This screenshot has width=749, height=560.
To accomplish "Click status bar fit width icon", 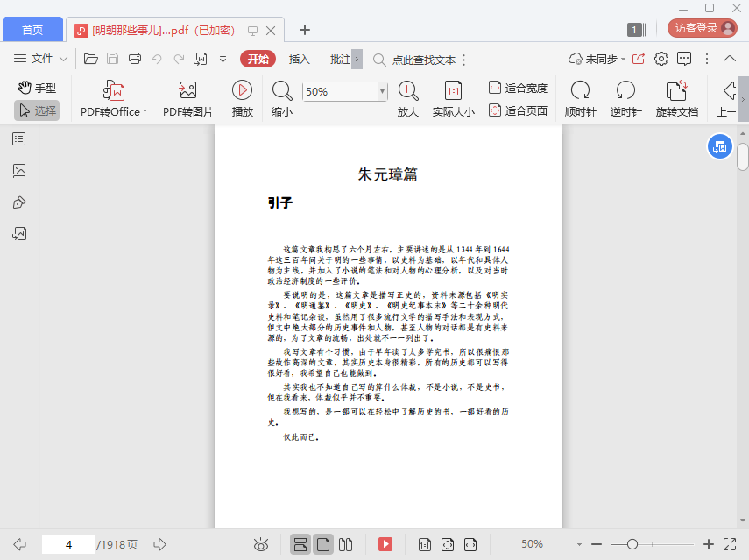I will click(x=470, y=545).
